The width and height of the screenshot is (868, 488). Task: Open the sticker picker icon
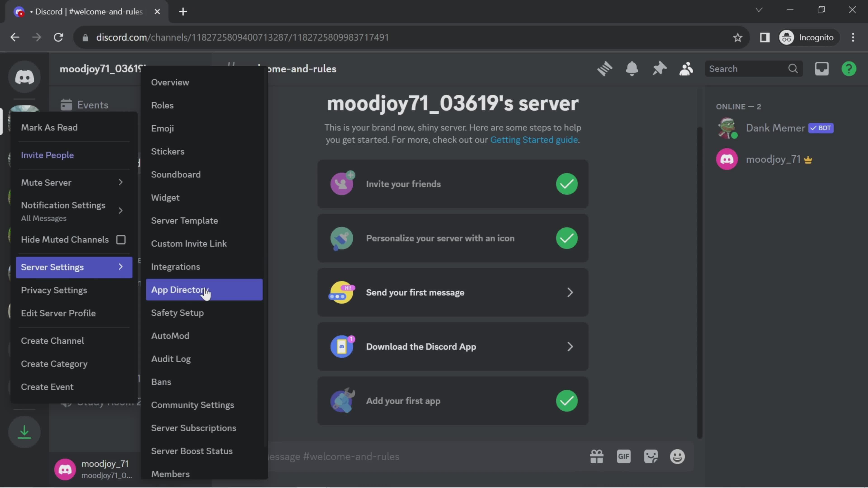click(651, 457)
